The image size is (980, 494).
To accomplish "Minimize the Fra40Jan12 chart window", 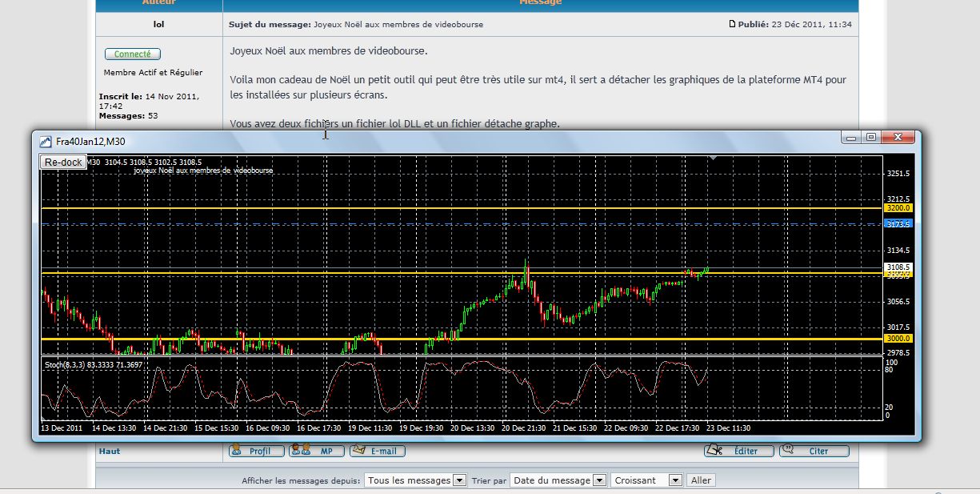I will point(852,138).
